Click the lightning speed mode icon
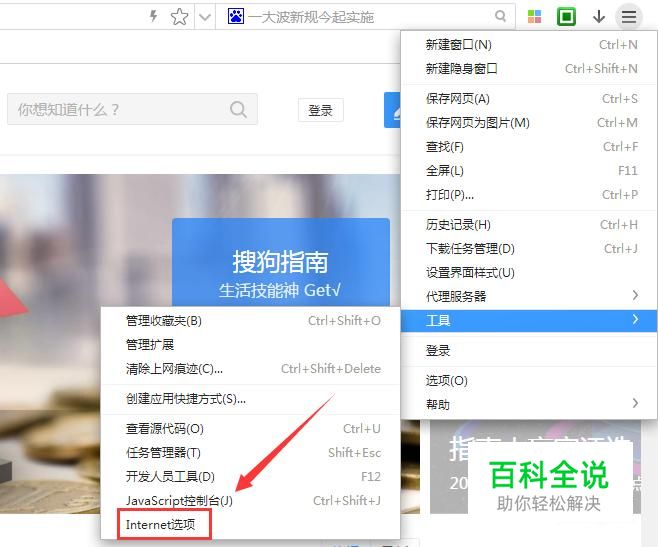The image size is (658, 547). 154,16
